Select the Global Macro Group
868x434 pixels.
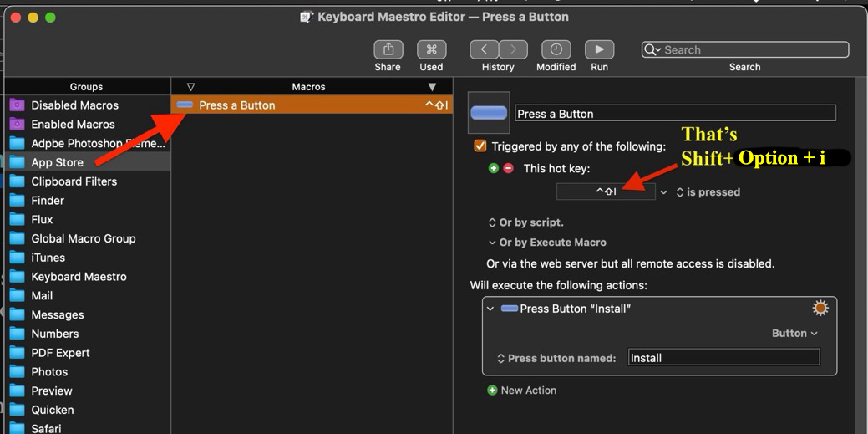tap(88, 238)
